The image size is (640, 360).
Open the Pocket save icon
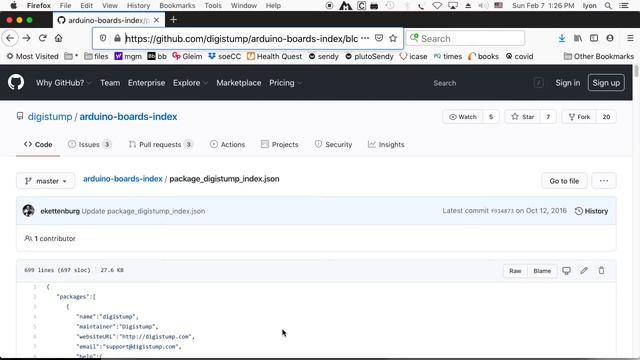pos(379,38)
